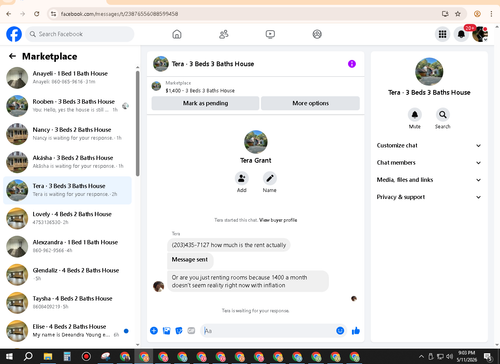This screenshot has height=364, width=500.
Task: Bookmark this page with the star icon
Action: click(458, 14)
